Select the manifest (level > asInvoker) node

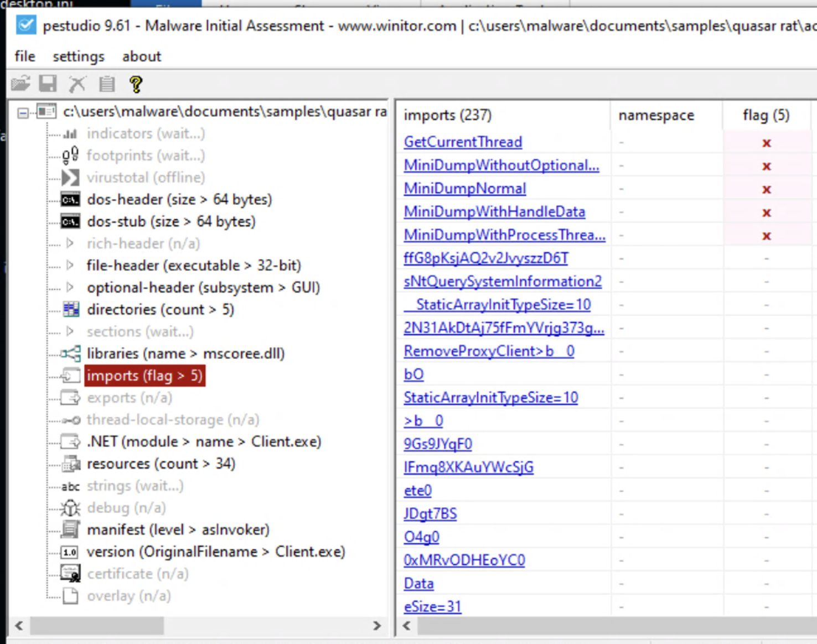click(x=178, y=529)
